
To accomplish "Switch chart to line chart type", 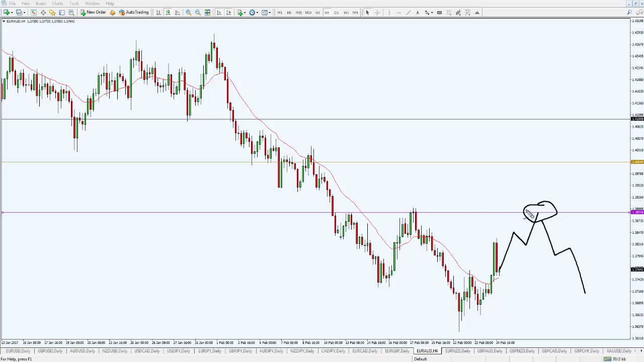I will click(x=178, y=13).
